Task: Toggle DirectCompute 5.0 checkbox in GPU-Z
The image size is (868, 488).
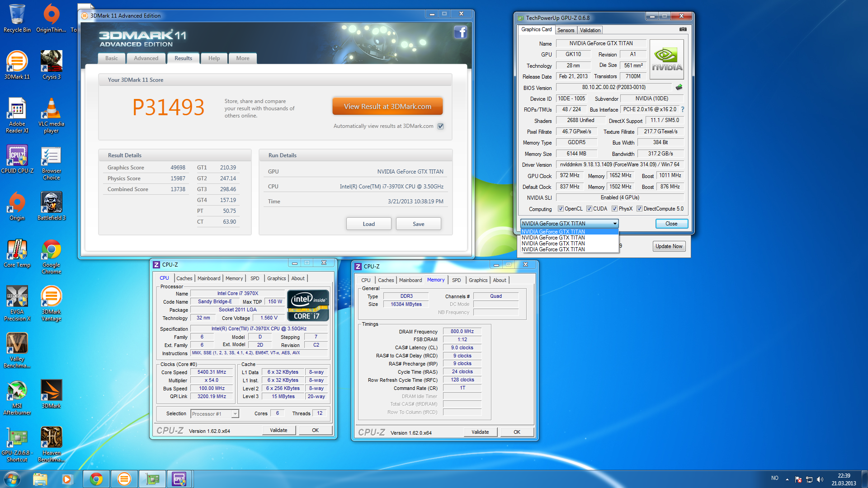Action: click(x=639, y=209)
